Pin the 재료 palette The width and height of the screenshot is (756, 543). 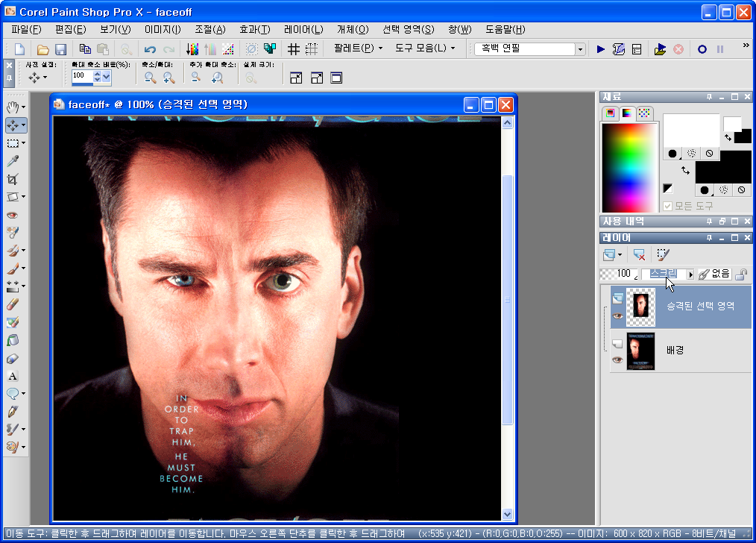pos(709,97)
